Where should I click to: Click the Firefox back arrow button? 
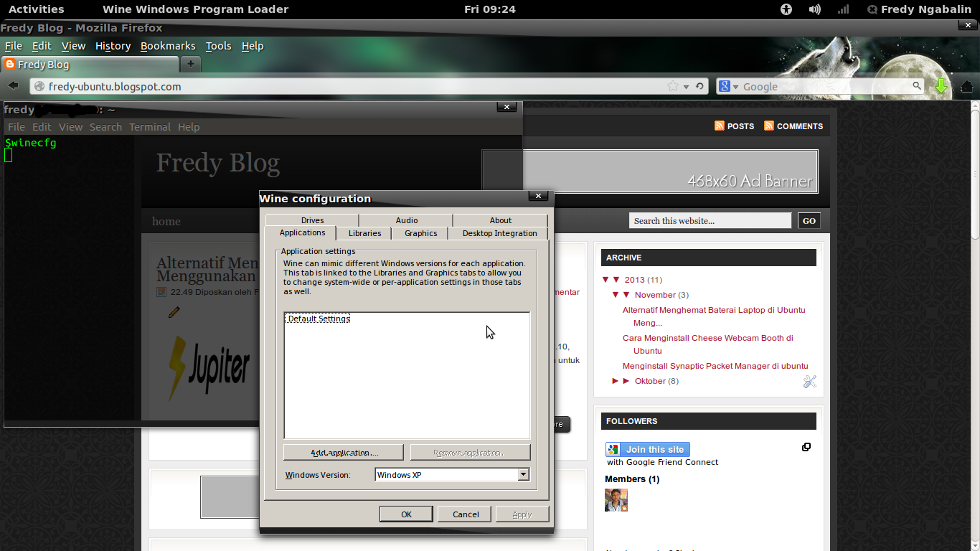click(x=13, y=86)
